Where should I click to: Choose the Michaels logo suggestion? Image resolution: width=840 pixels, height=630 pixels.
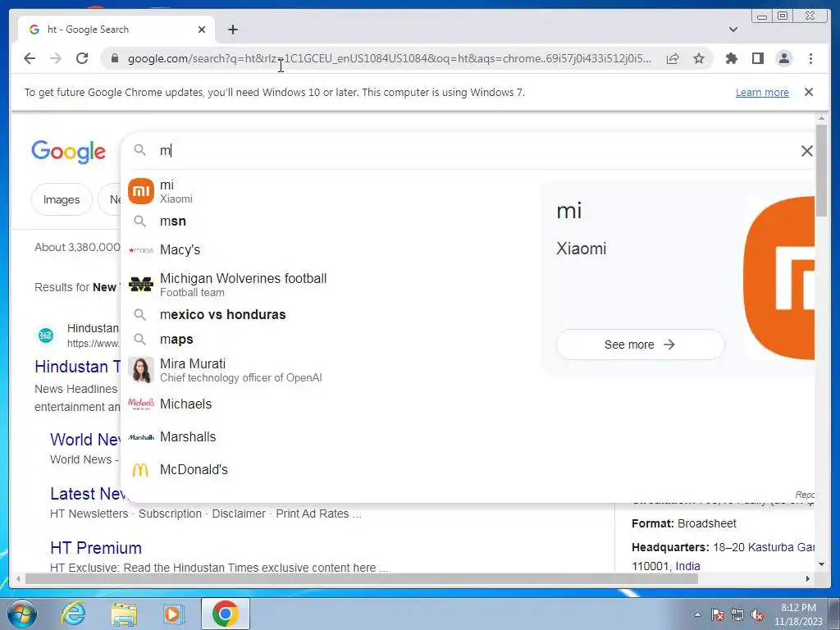click(141, 404)
